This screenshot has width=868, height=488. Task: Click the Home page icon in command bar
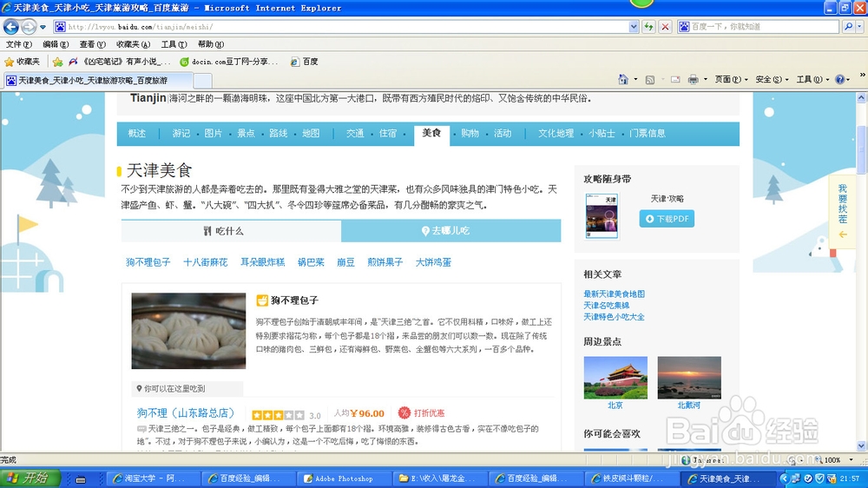(622, 79)
